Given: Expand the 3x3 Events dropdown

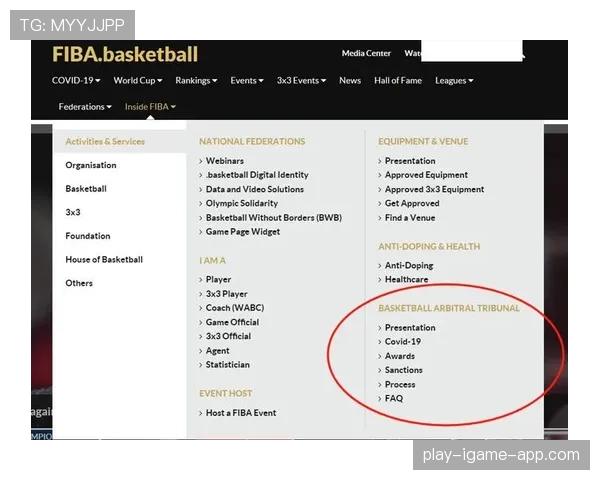Looking at the screenshot, I should click(301, 80).
